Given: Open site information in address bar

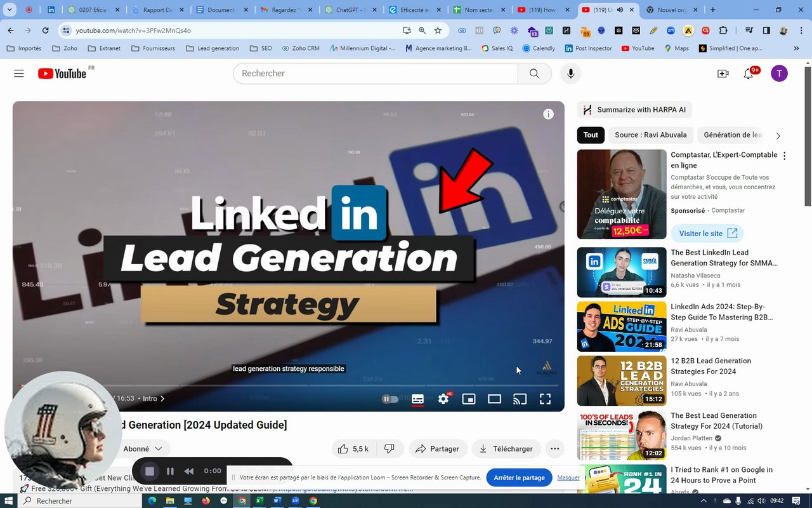Looking at the screenshot, I should pos(66,30).
